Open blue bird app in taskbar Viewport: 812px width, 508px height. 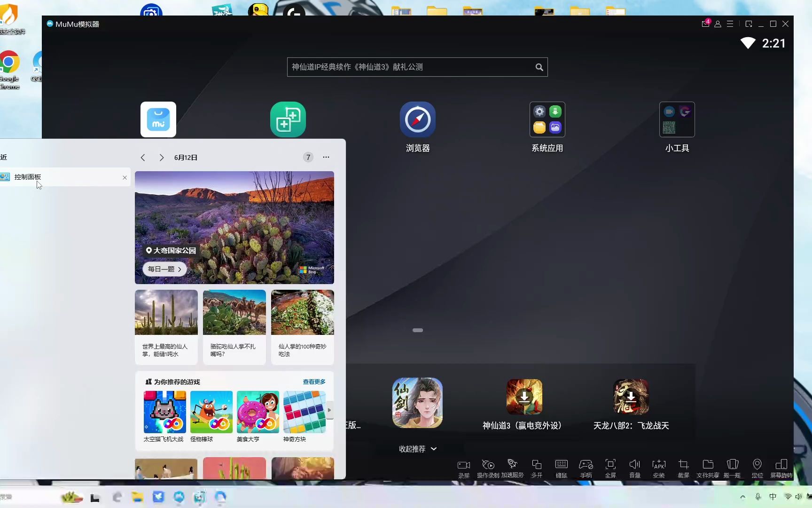[x=158, y=497]
